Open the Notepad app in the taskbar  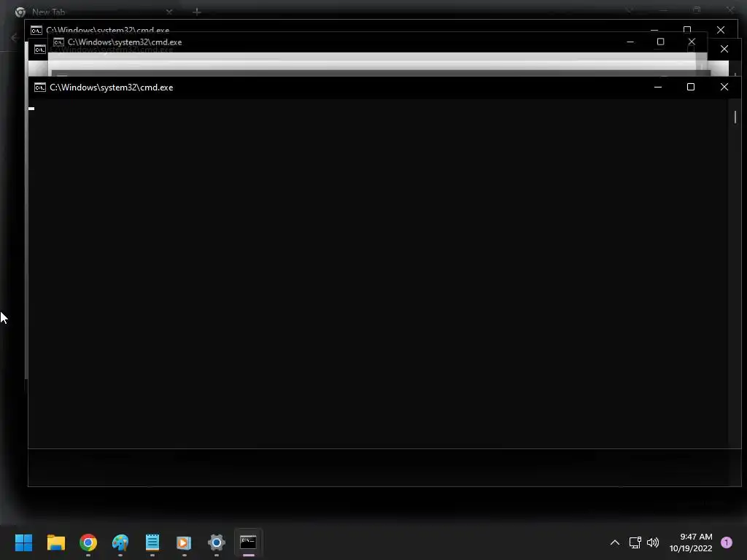point(152,542)
